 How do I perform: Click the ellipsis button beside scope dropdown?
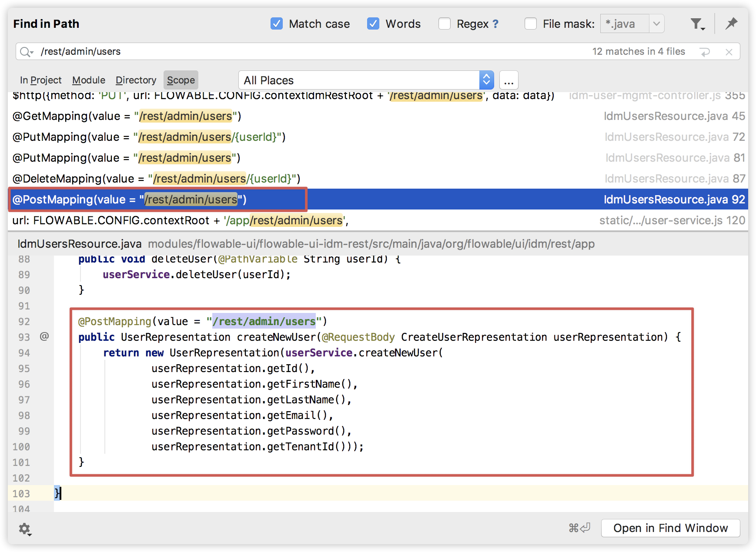(x=509, y=80)
